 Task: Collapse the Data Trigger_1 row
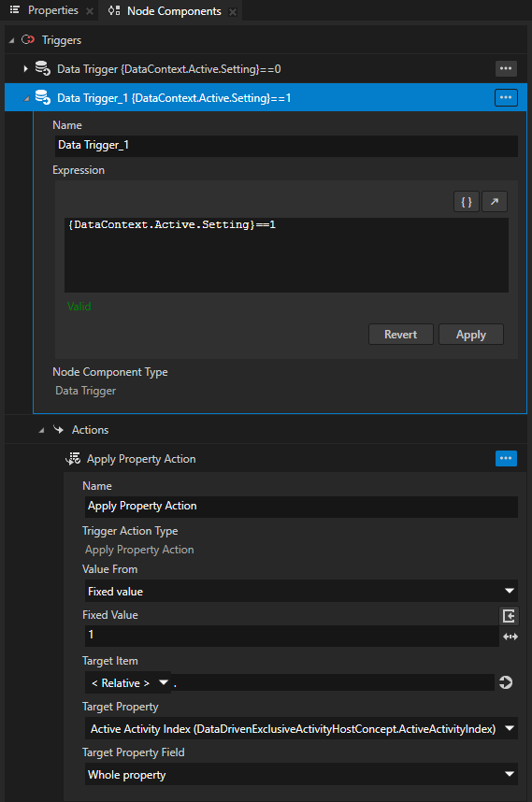click(26, 98)
